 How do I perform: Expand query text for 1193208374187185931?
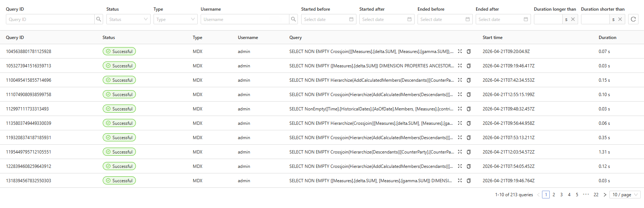click(460, 138)
